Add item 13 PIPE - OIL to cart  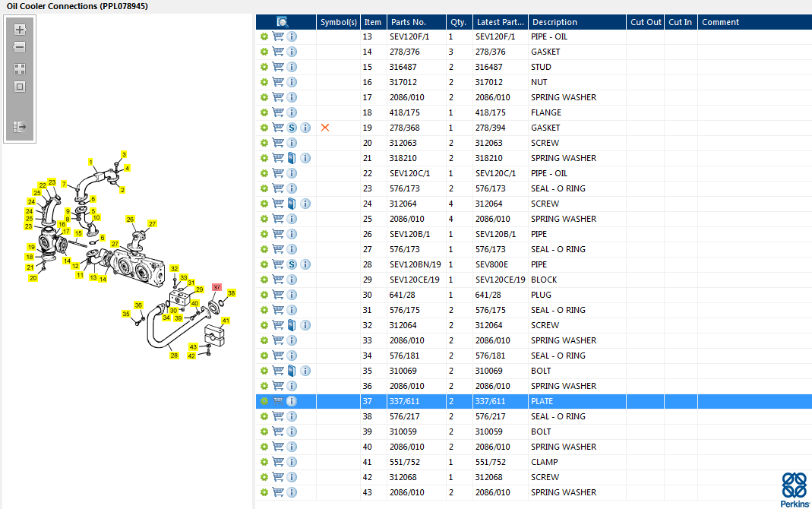pyautogui.click(x=278, y=36)
